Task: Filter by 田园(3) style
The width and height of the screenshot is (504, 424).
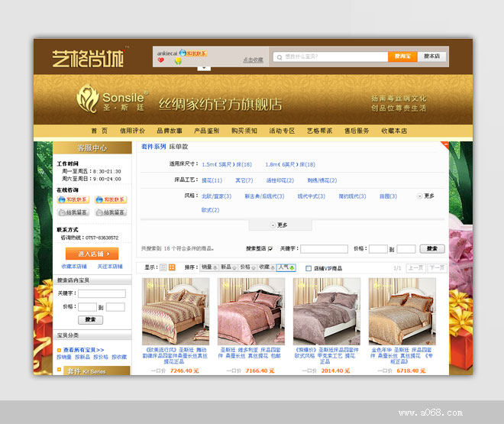Action: pos(388,196)
